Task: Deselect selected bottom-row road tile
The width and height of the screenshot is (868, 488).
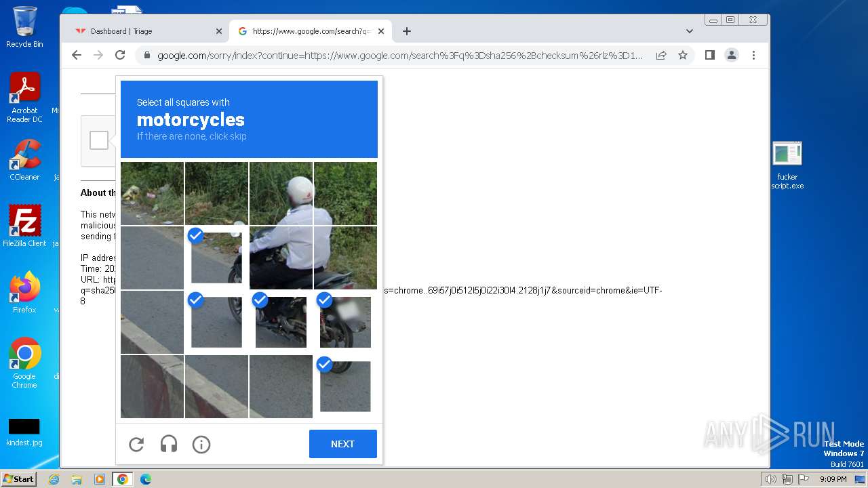Action: tap(345, 386)
